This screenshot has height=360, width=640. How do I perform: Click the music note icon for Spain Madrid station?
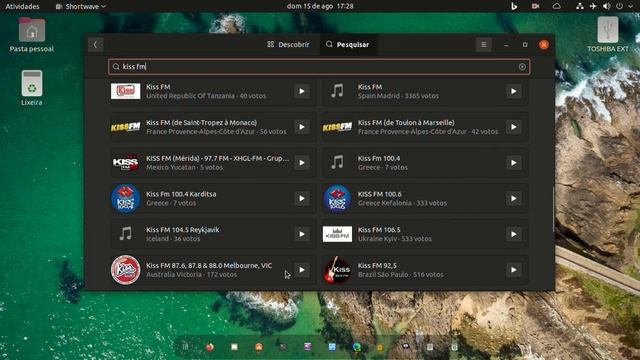tap(337, 91)
